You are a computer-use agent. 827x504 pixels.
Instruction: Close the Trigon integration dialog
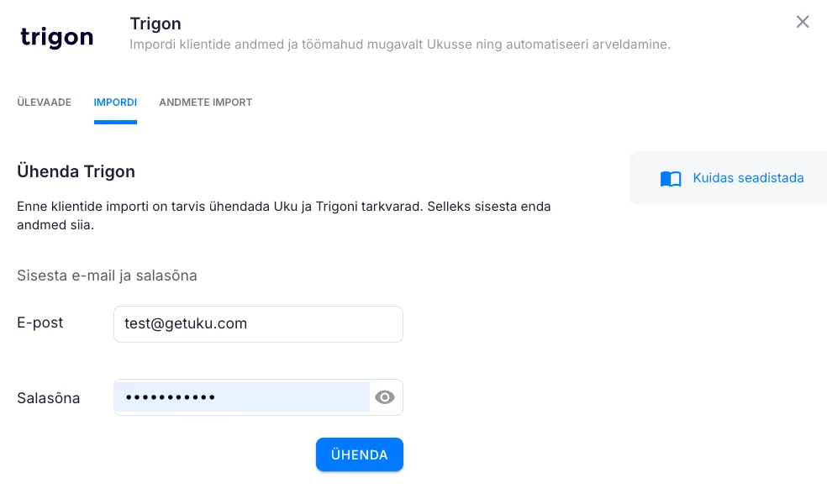point(803,22)
